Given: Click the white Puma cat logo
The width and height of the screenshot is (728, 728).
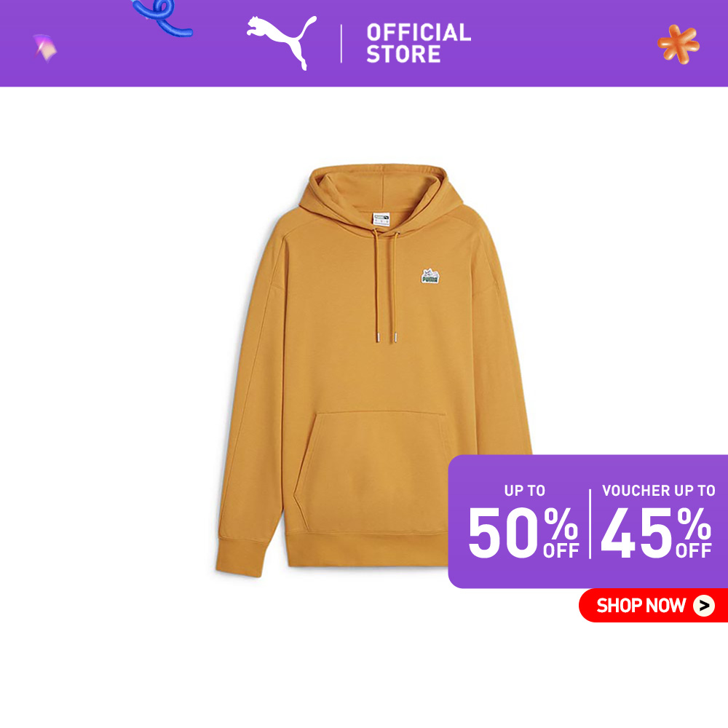Looking at the screenshot, I should (x=281, y=42).
